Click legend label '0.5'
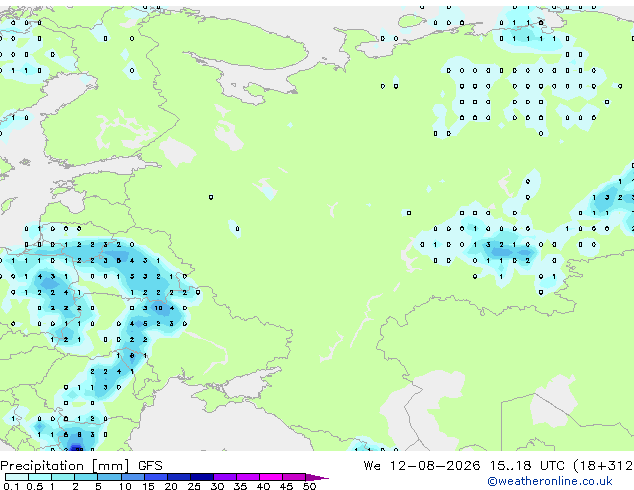 34,486
